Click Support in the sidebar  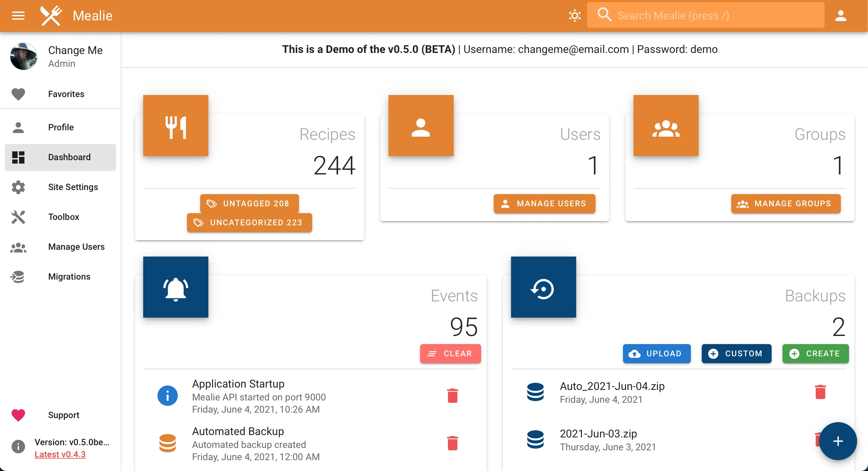[x=60, y=415]
